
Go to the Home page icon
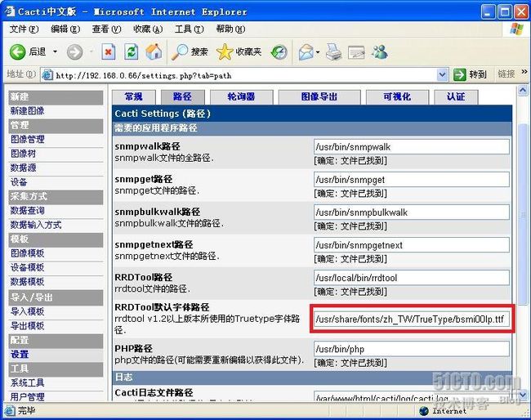(x=154, y=52)
